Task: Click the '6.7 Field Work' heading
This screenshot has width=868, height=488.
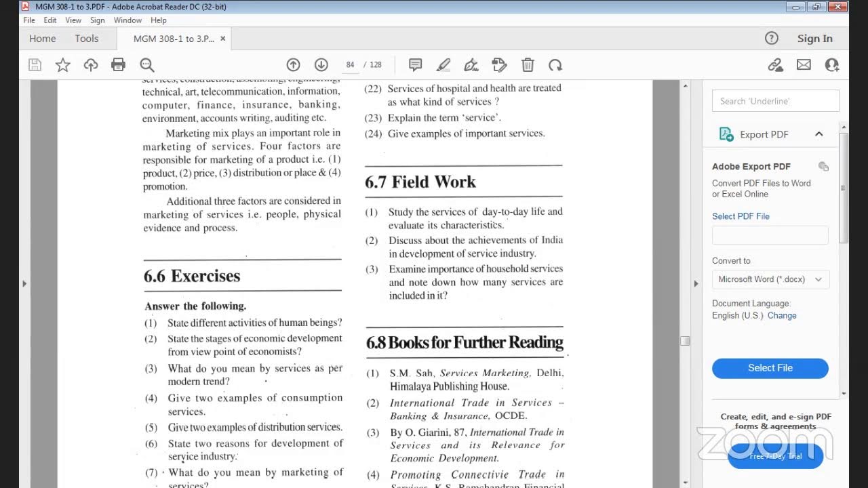Action: 420,182
